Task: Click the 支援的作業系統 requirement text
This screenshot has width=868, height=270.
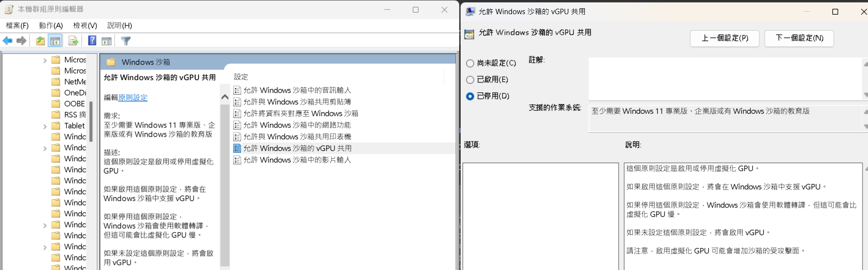Action: (x=700, y=111)
